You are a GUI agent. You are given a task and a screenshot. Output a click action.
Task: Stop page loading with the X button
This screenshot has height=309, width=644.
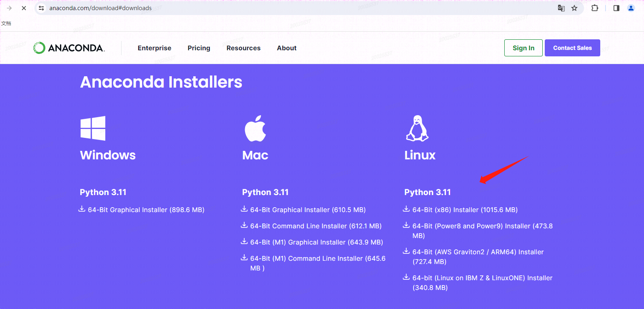(x=24, y=8)
